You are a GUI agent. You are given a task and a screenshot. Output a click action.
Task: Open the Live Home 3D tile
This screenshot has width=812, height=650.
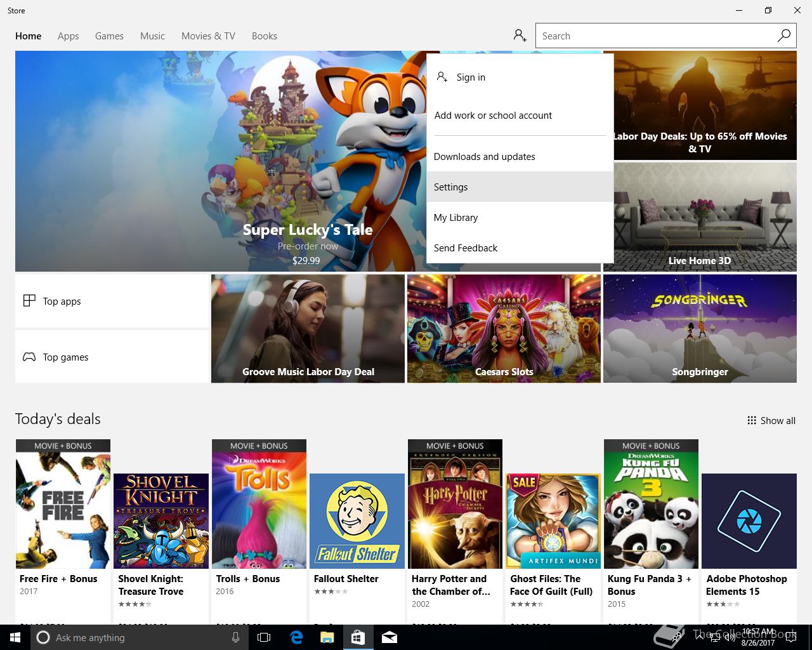pyautogui.click(x=700, y=217)
